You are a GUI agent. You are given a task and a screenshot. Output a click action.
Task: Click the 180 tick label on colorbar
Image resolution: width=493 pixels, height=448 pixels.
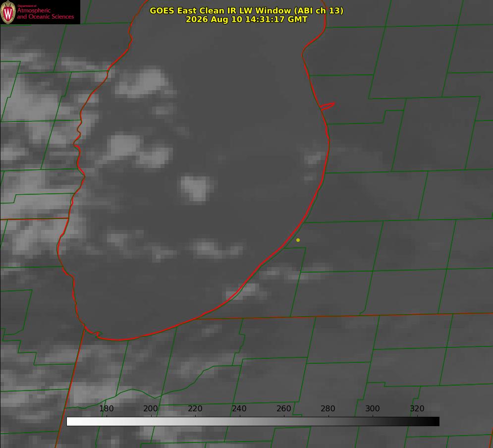[x=106, y=408]
